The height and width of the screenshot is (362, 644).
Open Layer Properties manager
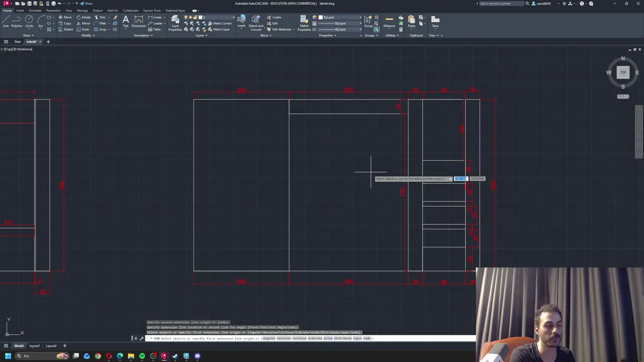[x=175, y=23]
